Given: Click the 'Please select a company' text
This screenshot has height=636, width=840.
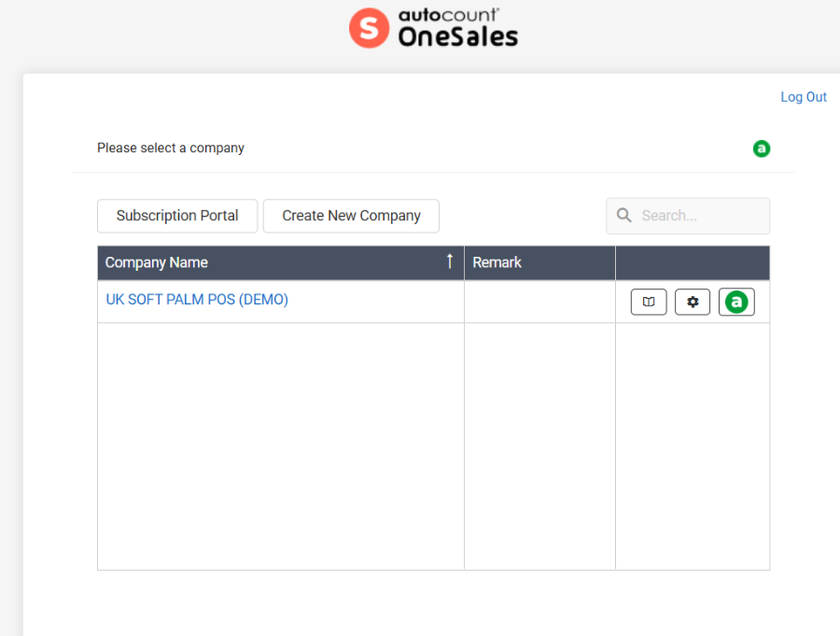Looking at the screenshot, I should 171,148.
